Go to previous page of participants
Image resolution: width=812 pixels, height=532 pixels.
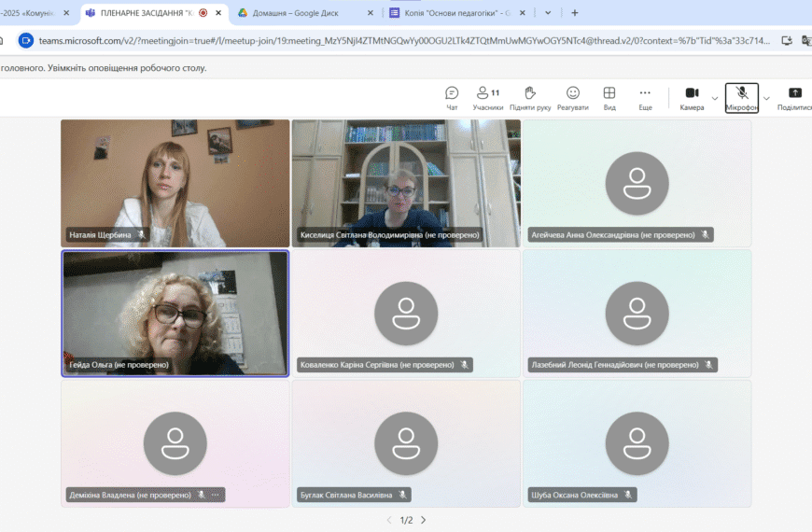pos(389,520)
